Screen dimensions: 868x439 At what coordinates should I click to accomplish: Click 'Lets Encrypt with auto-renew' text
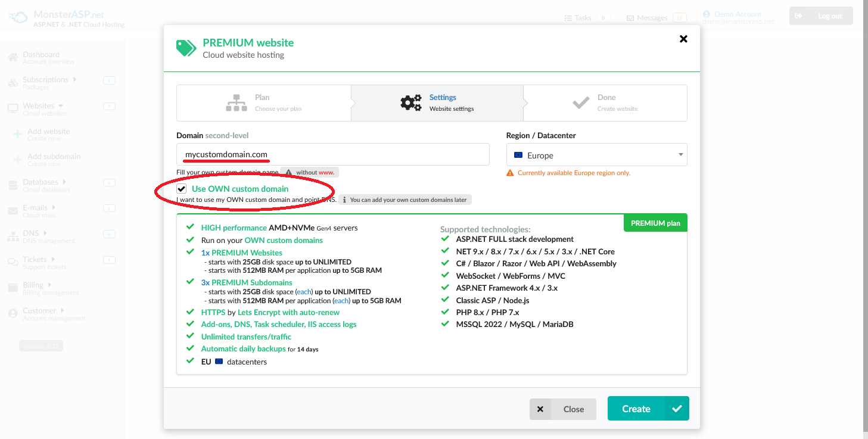pos(288,312)
